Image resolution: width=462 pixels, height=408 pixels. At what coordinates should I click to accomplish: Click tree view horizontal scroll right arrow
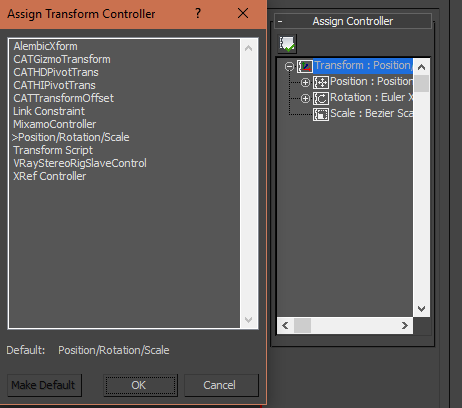pyautogui.click(x=405, y=326)
